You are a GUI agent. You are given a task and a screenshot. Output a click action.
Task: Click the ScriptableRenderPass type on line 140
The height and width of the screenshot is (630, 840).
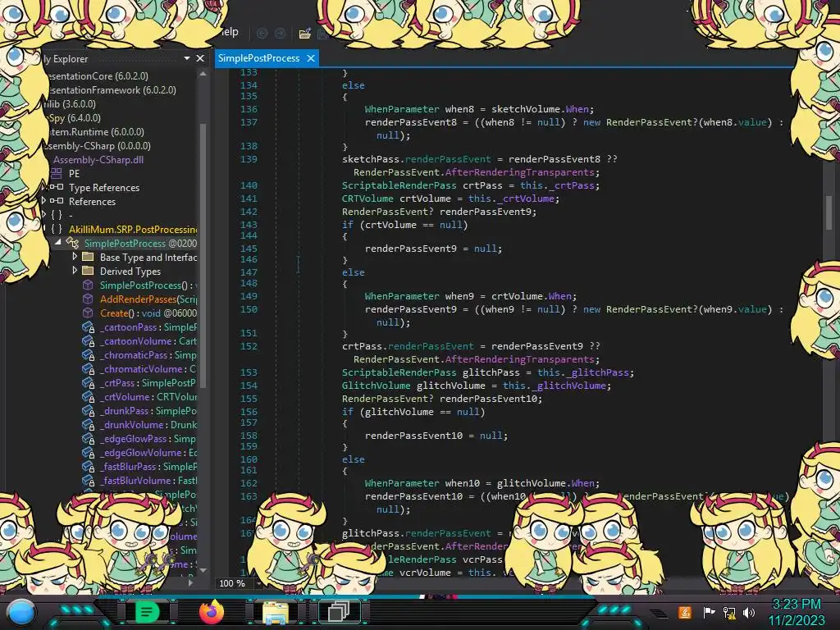tap(399, 185)
